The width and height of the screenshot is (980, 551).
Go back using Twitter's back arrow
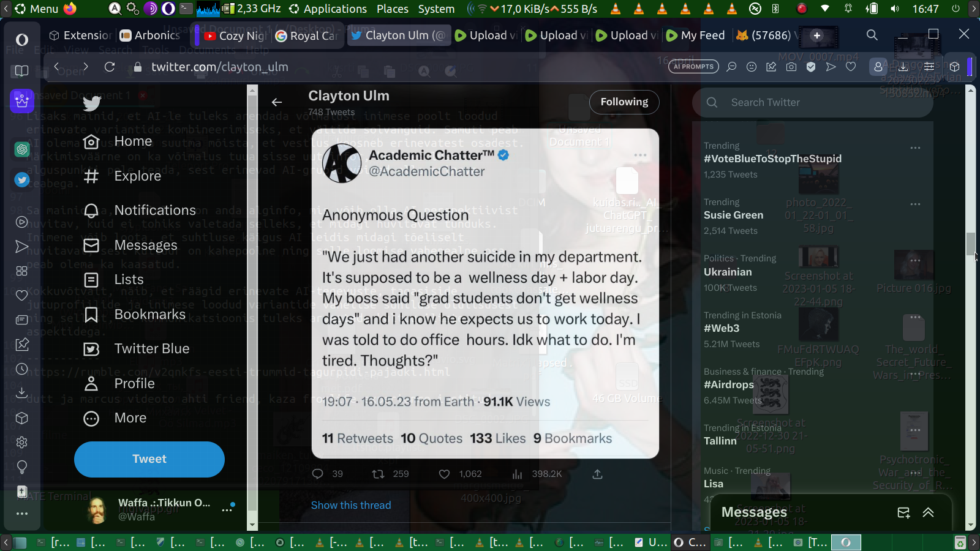277,102
